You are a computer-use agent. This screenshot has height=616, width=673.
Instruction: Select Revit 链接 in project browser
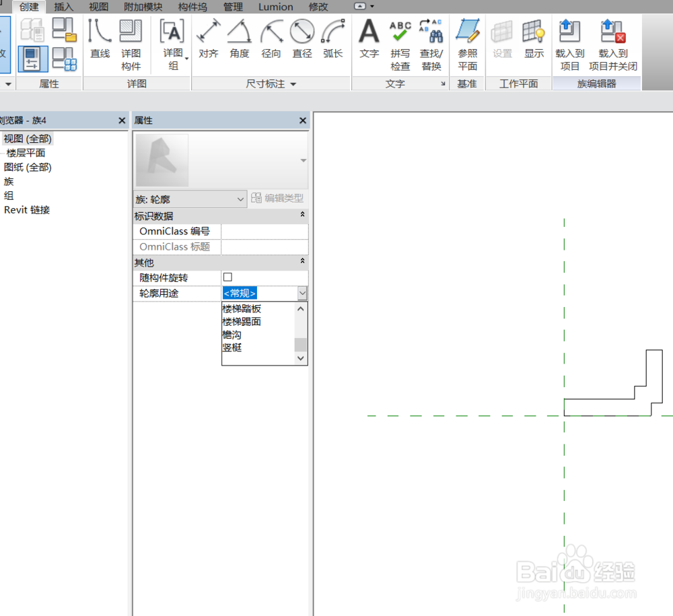(x=27, y=209)
